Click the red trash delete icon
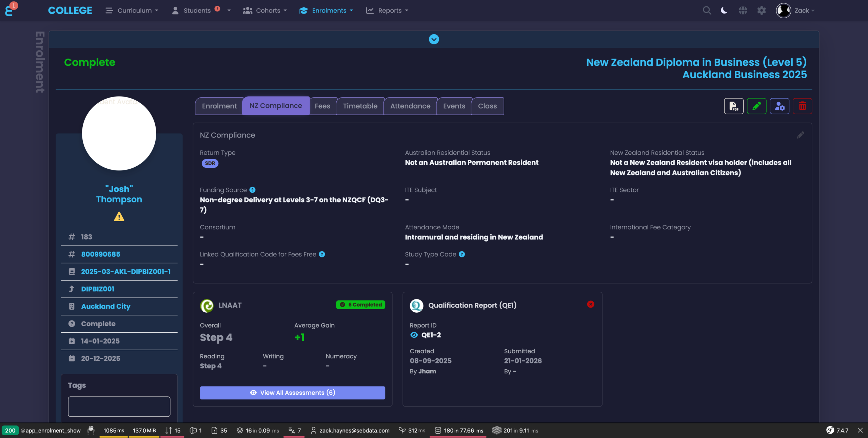 (802, 106)
